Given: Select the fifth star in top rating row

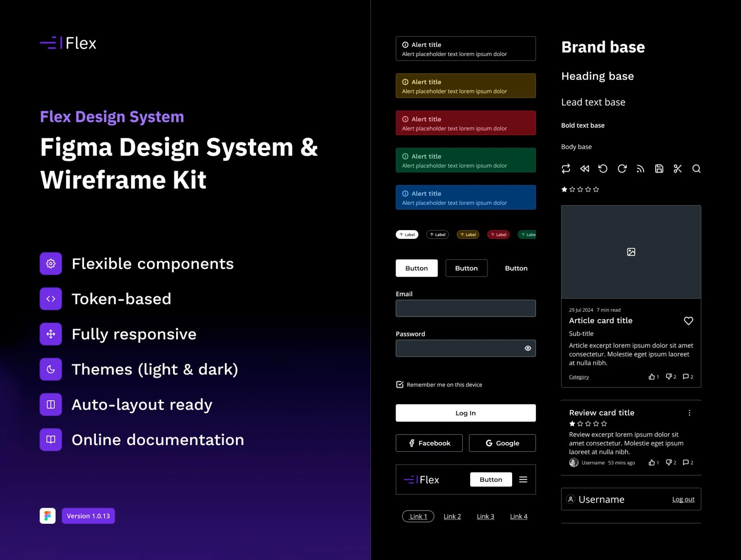Looking at the screenshot, I should pos(596,189).
